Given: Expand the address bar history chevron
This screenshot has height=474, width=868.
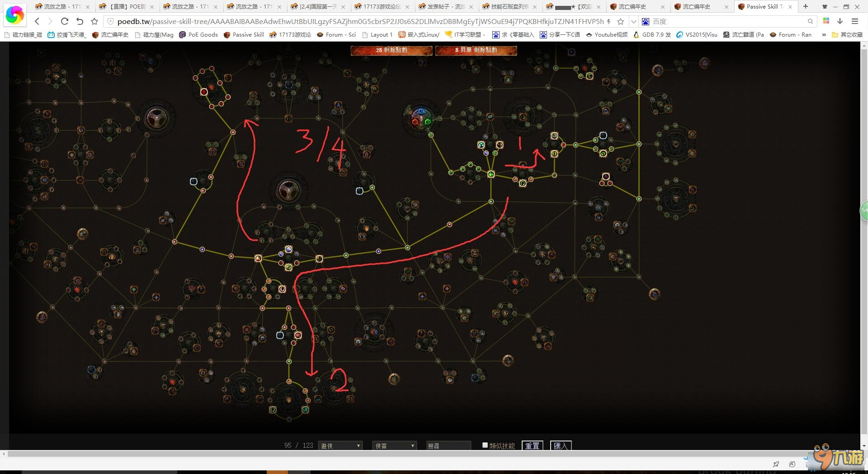Looking at the screenshot, I should 633,21.
